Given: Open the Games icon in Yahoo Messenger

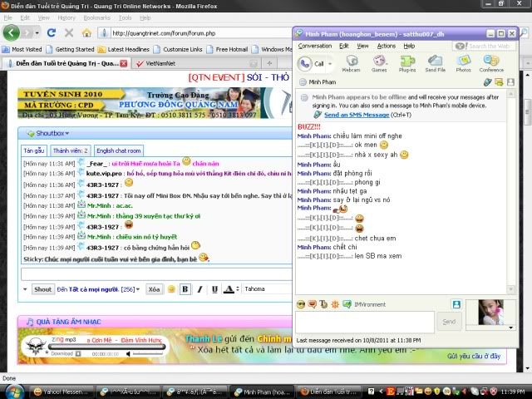Looking at the screenshot, I should [x=379, y=63].
